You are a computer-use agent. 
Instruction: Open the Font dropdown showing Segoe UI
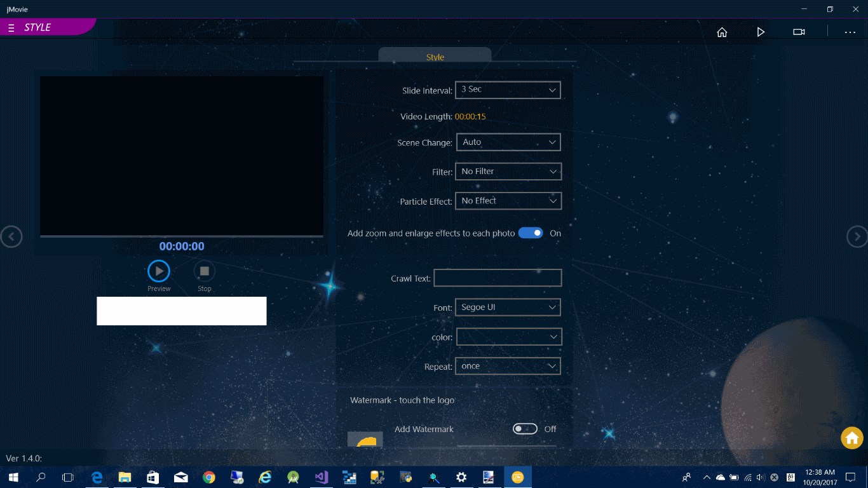tap(508, 308)
